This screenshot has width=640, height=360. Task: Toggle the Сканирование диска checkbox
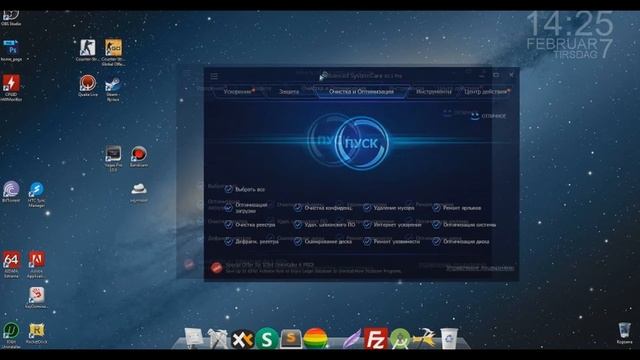(298, 241)
